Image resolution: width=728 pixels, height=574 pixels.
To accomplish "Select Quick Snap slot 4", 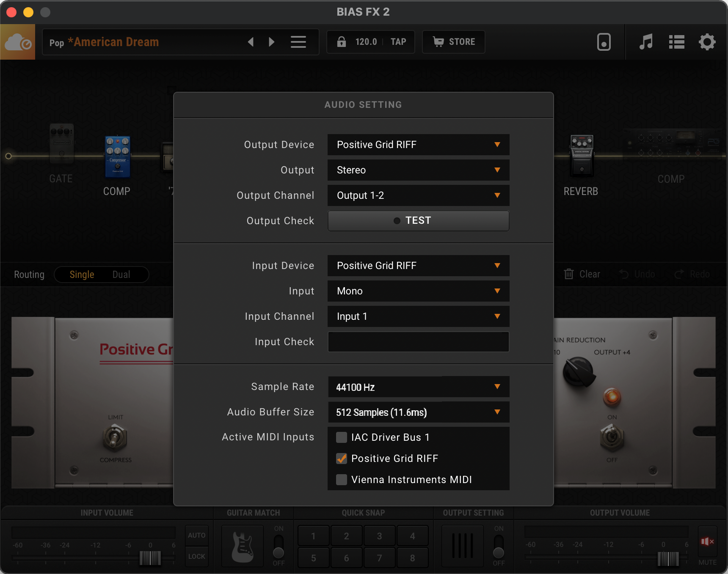I will point(413,536).
